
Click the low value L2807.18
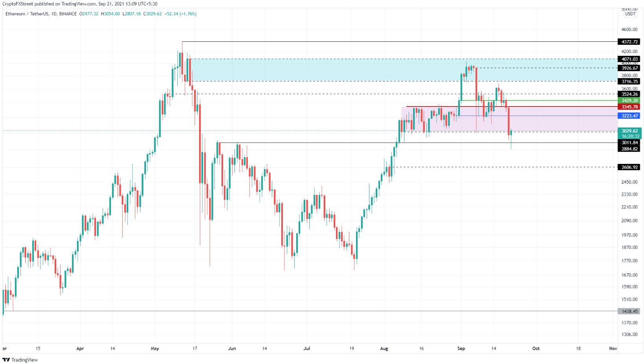click(x=131, y=14)
